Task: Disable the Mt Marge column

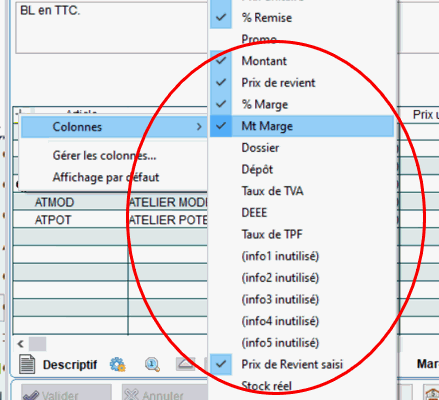Action: click(x=302, y=126)
